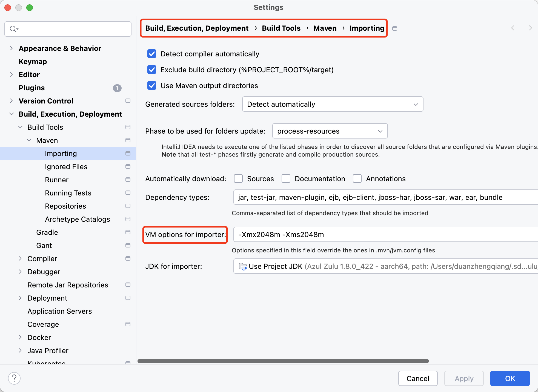This screenshot has width=538, height=392.
Task: Click the search magnifier icon
Action: (13, 29)
